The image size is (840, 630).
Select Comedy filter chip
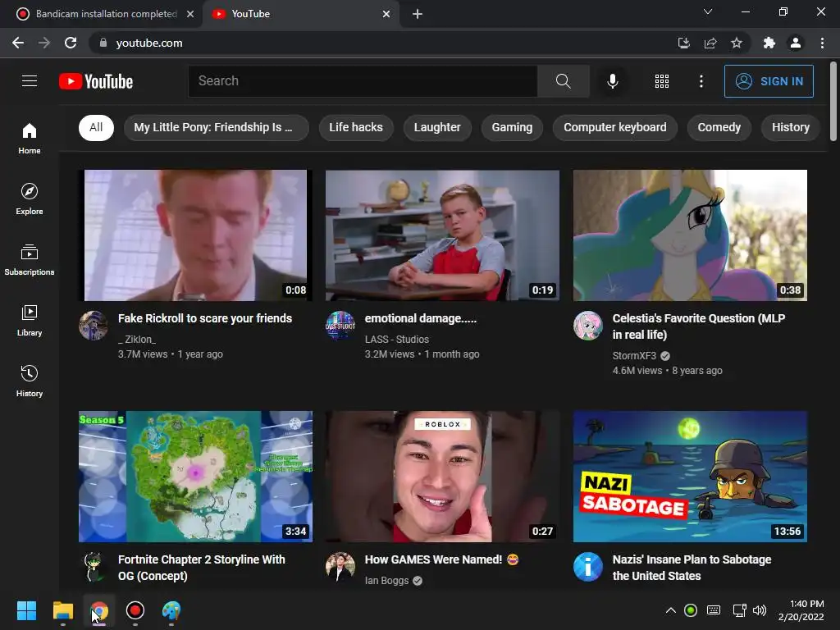click(719, 127)
